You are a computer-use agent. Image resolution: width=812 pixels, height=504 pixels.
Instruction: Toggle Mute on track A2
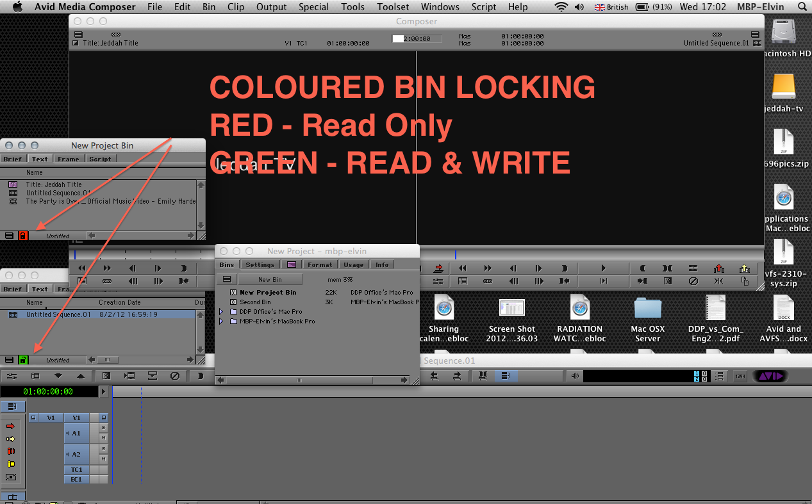pos(103,459)
